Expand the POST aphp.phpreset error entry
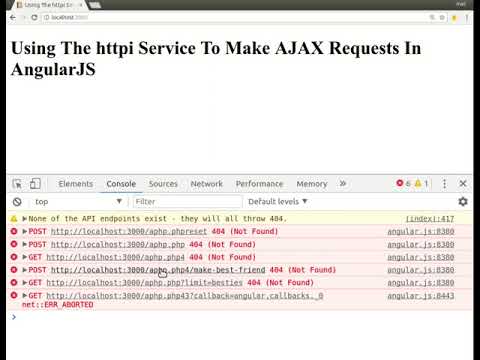This screenshot has height=360, width=480. pyautogui.click(x=24, y=231)
